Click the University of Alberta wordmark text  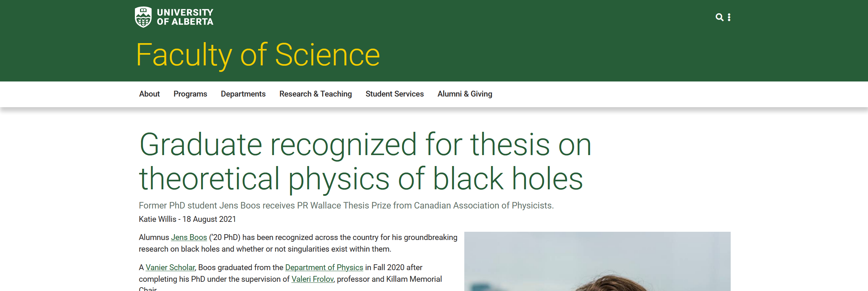tap(185, 17)
